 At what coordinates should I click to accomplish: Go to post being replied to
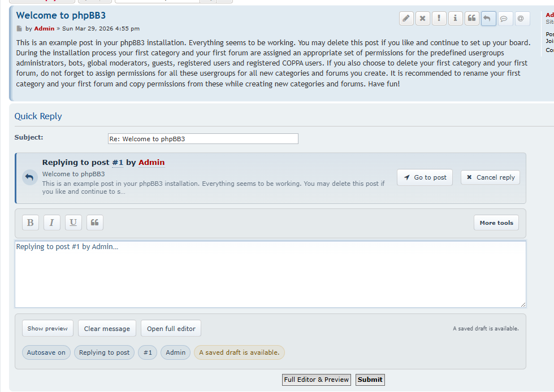(x=425, y=177)
